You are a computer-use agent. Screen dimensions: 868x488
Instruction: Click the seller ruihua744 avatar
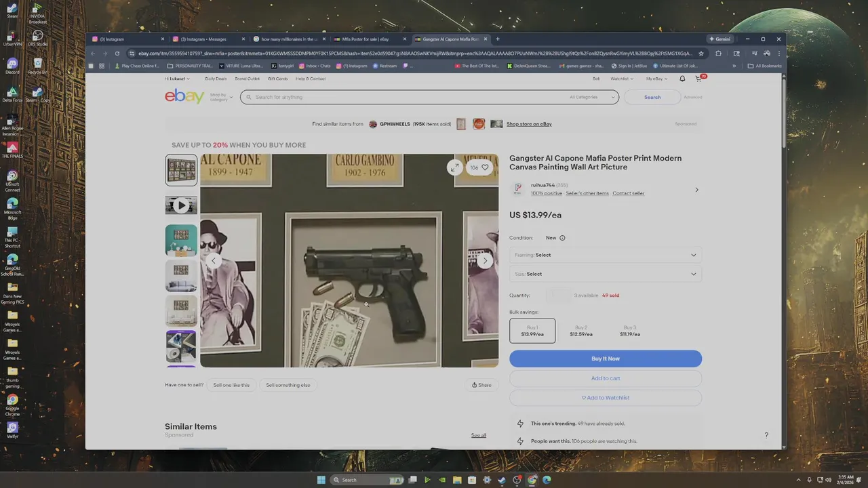point(518,189)
